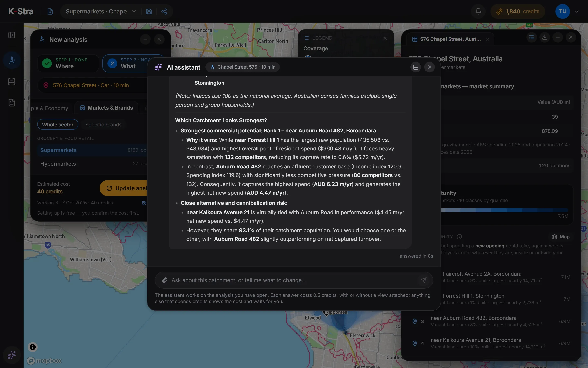The width and height of the screenshot is (588, 368).
Task: Open the Faircroft Avenue 2A, Boroondara row
Action: tap(507, 277)
